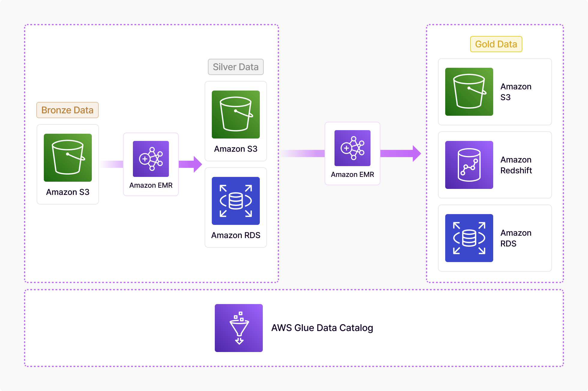Select the Silver Data label
588x391 pixels.
tap(236, 67)
